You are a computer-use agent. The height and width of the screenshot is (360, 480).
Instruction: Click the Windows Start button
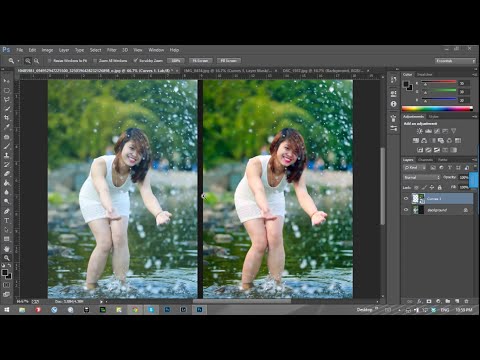coord(7,310)
